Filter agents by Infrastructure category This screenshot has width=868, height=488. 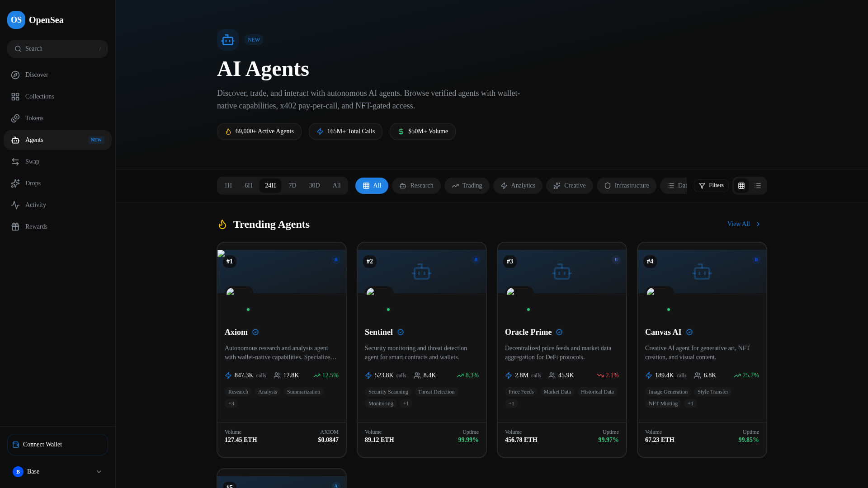pos(627,186)
